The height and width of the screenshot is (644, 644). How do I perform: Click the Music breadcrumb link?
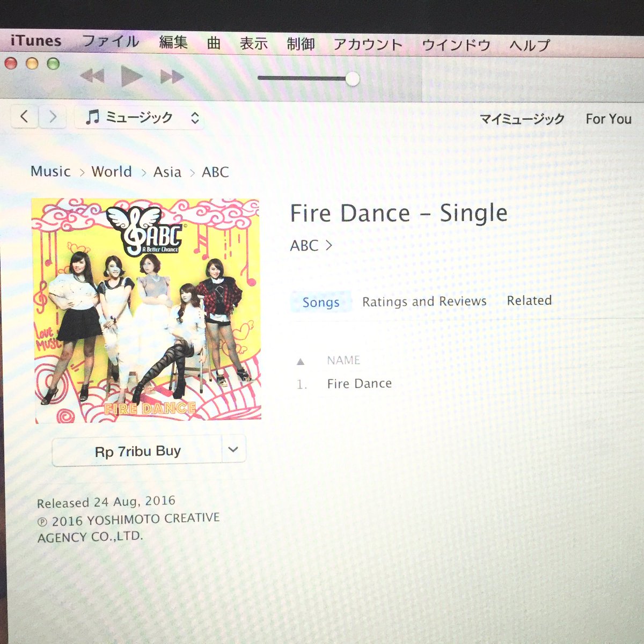coord(50,171)
